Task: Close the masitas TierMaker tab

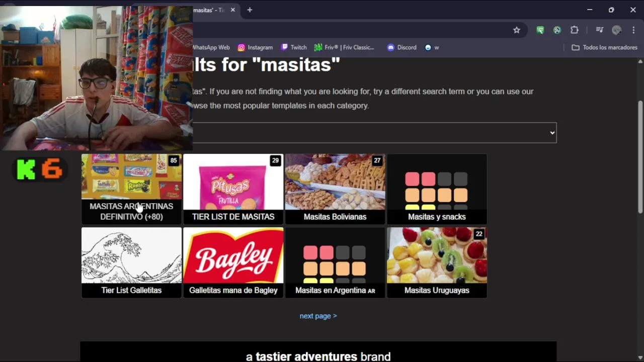Action: [232, 10]
